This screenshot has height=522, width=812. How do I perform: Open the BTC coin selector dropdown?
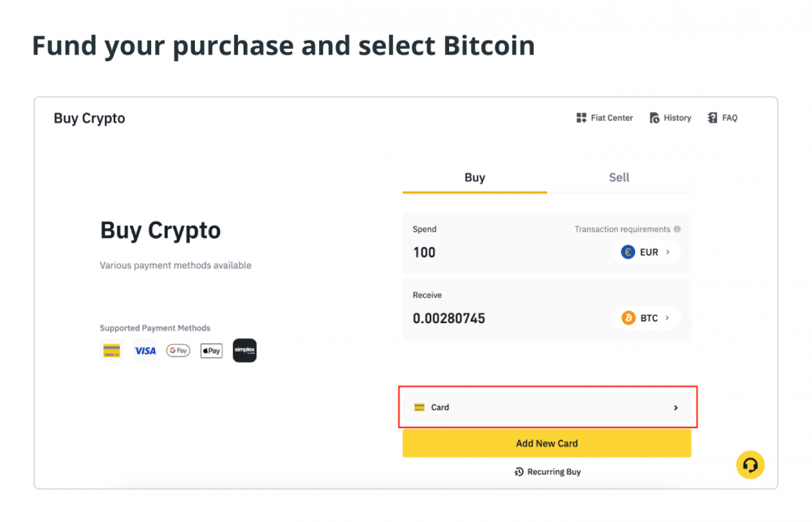646,318
